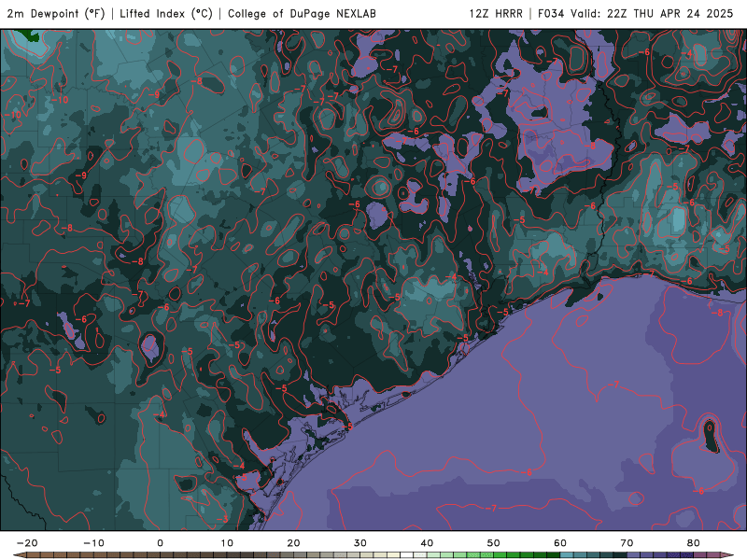
Task: Click the "College of DuPage NEXLAB" label
Action: pyautogui.click(x=302, y=13)
